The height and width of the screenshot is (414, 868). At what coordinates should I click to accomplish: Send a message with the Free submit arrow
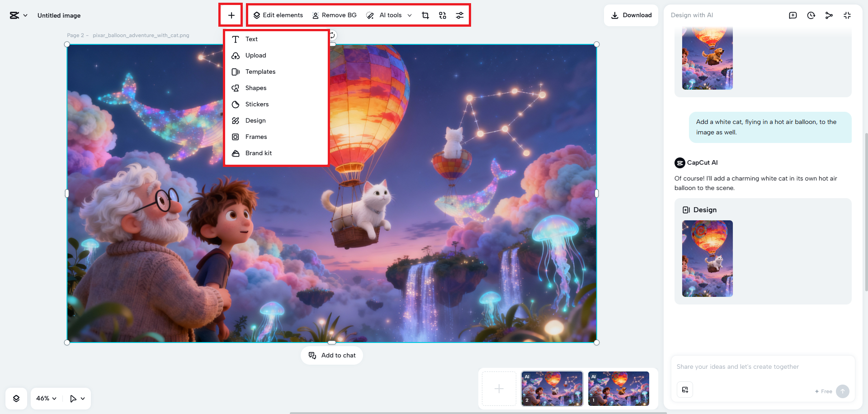pos(842,391)
